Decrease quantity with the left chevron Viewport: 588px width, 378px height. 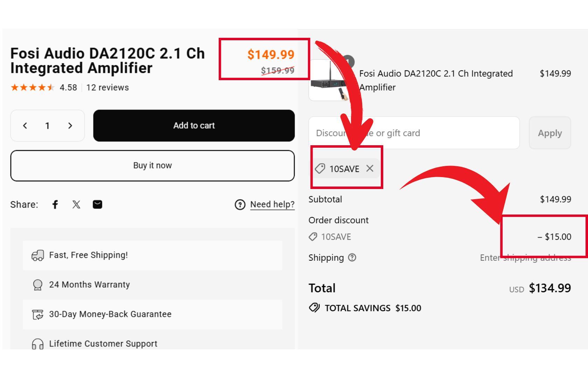pos(25,126)
